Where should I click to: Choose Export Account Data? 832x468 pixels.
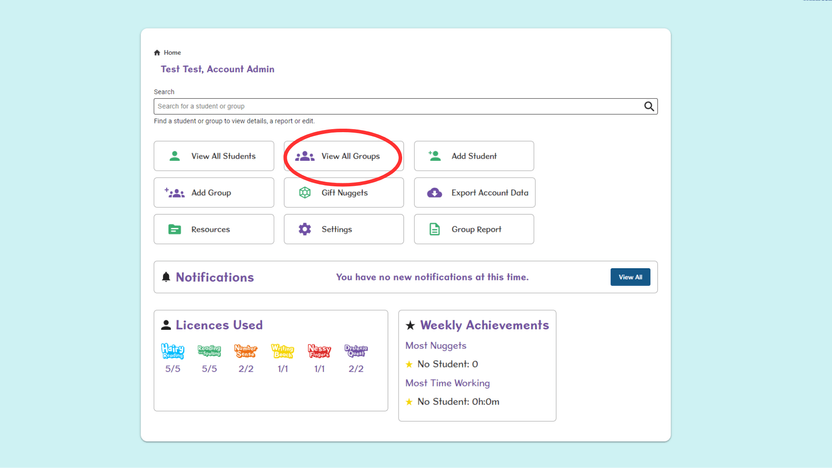point(474,193)
